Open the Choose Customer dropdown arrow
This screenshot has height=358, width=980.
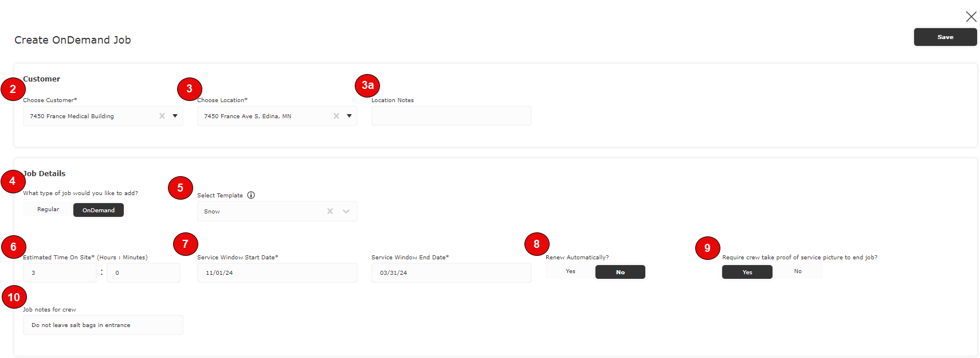click(175, 116)
